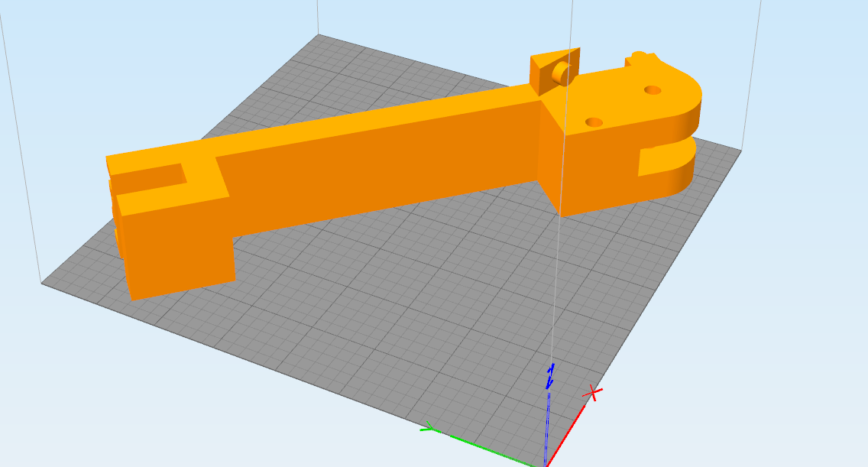Click the green Y axis label
This screenshot has width=868, height=467.
coord(429,429)
